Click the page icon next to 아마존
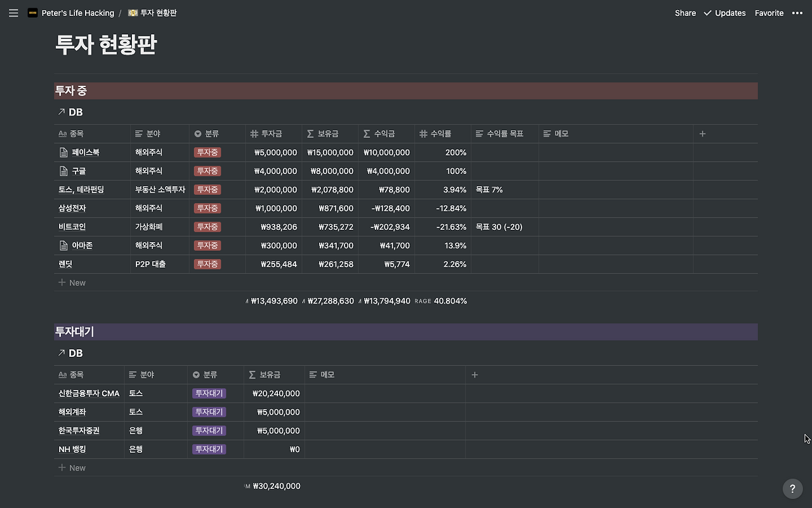 (x=63, y=245)
